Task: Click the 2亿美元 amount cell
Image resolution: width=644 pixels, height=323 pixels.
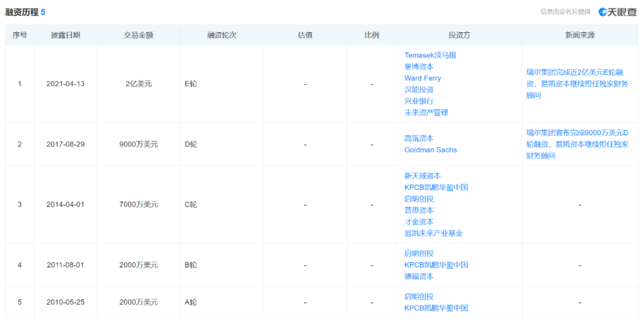Action: (138, 84)
